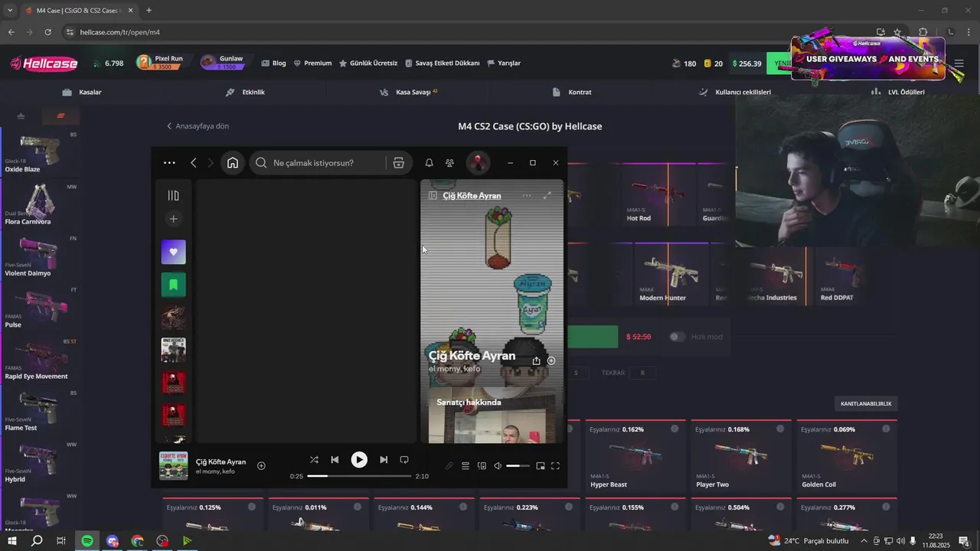
Task: Skip to next track
Action: [384, 460]
